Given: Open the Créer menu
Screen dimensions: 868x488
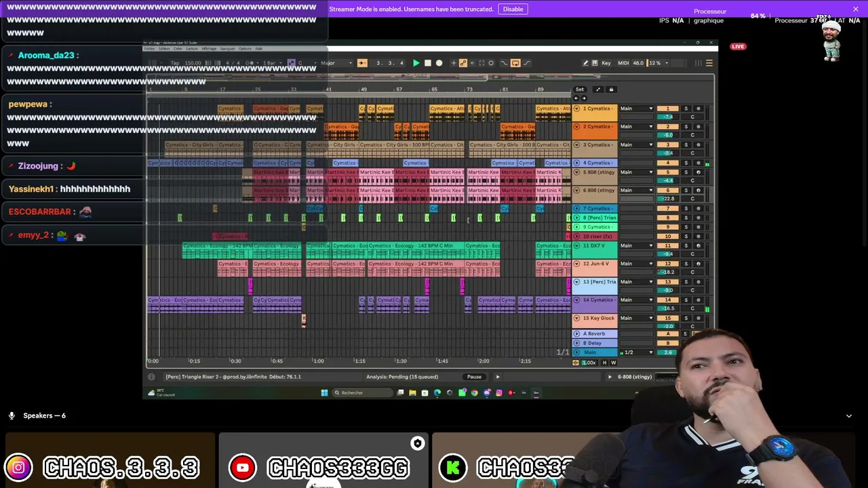Looking at the screenshot, I should pos(178,49).
